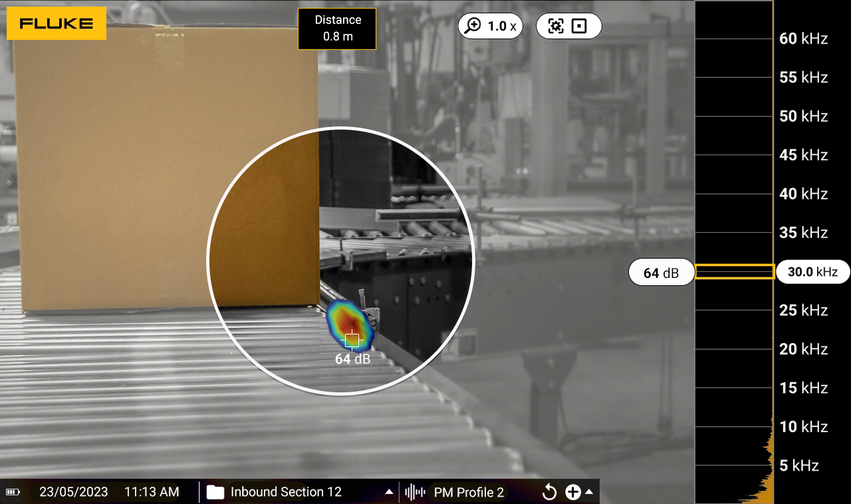Viewport: 851px width, 504px height.
Task: Click the 50 kHz scale label
Action: point(803,116)
